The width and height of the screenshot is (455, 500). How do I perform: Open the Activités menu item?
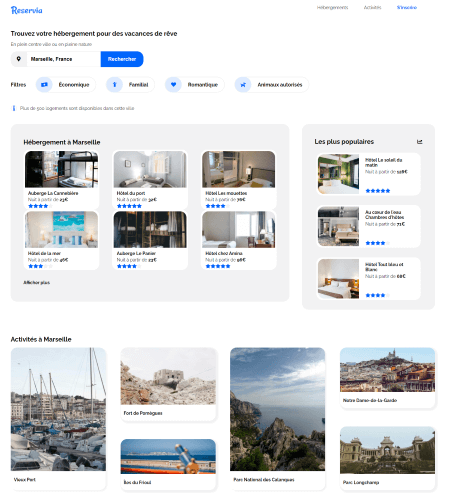tap(372, 7)
